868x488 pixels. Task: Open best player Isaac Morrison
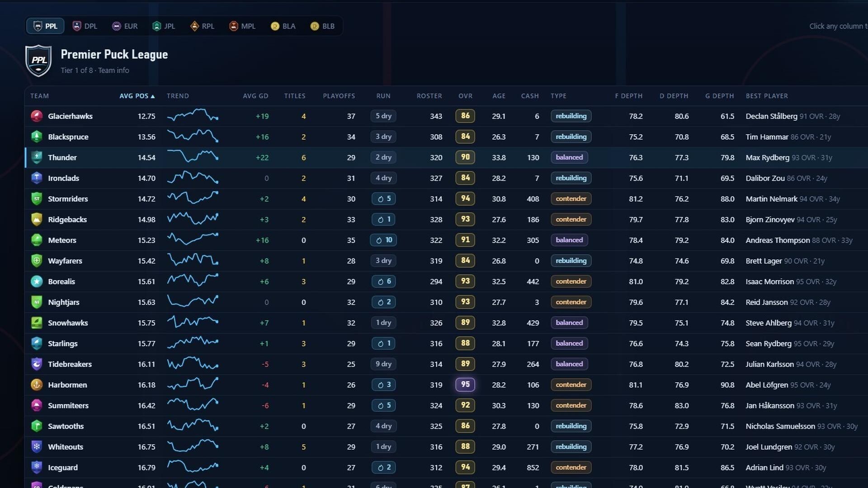[770, 282]
